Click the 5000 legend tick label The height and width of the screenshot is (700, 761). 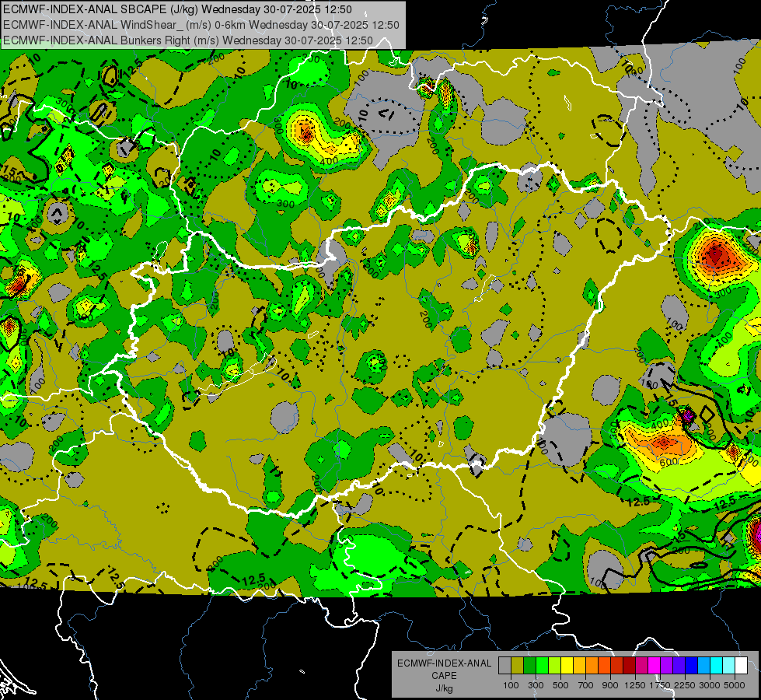point(735,685)
